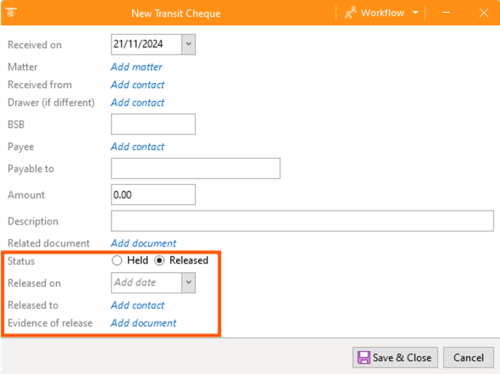Click the Received from label
This screenshot has width=500, height=374.
[x=40, y=85]
